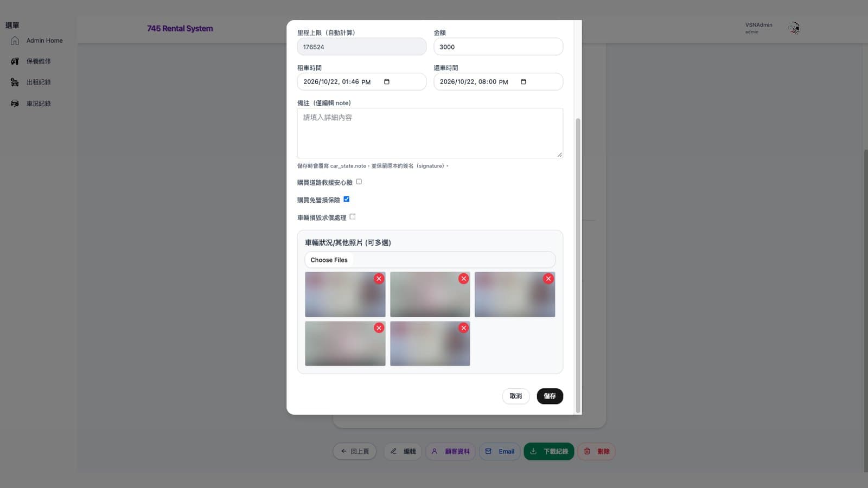Viewport: 868px width, 488px height.
Task: Click the 745 Rental System title link
Action: coord(180,29)
